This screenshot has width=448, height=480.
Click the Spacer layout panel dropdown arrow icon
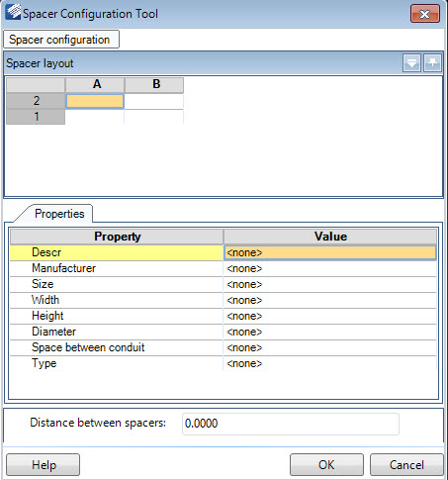point(411,62)
